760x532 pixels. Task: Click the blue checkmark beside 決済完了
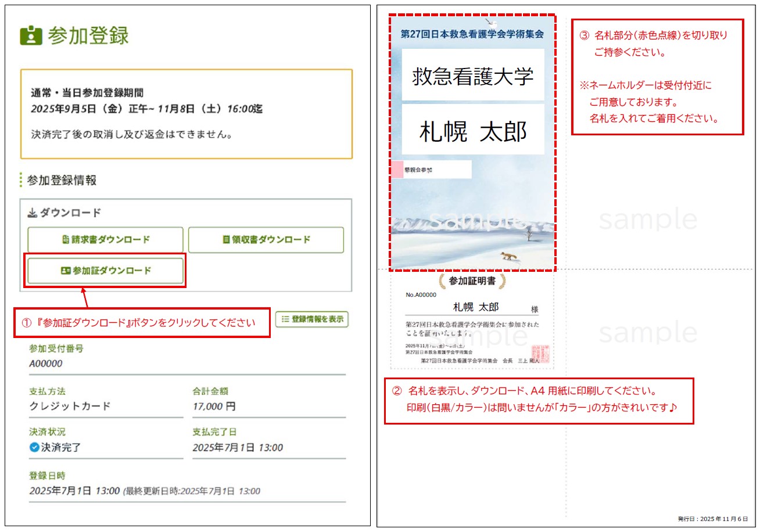coord(34,448)
